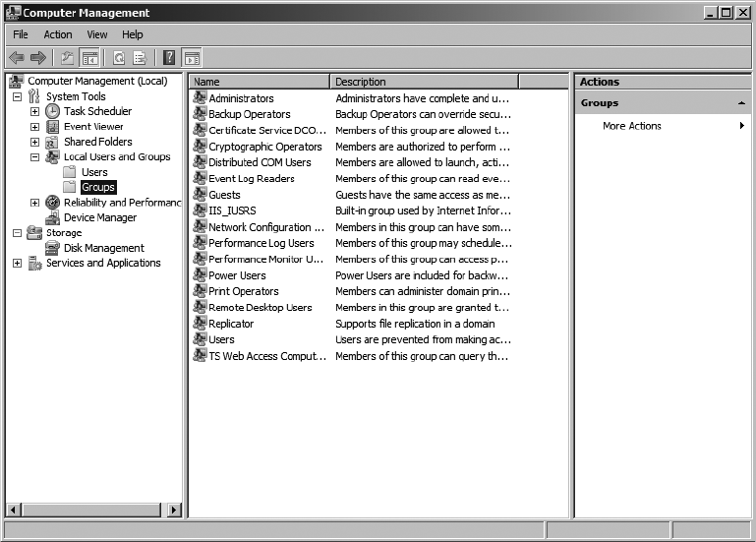
Task: Select the Users group name in list
Action: coord(221,339)
